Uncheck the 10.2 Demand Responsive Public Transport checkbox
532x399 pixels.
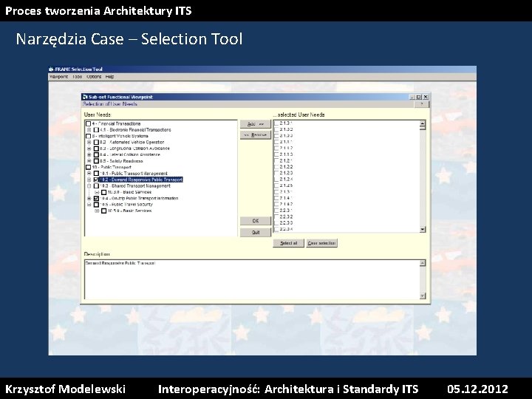96,180
